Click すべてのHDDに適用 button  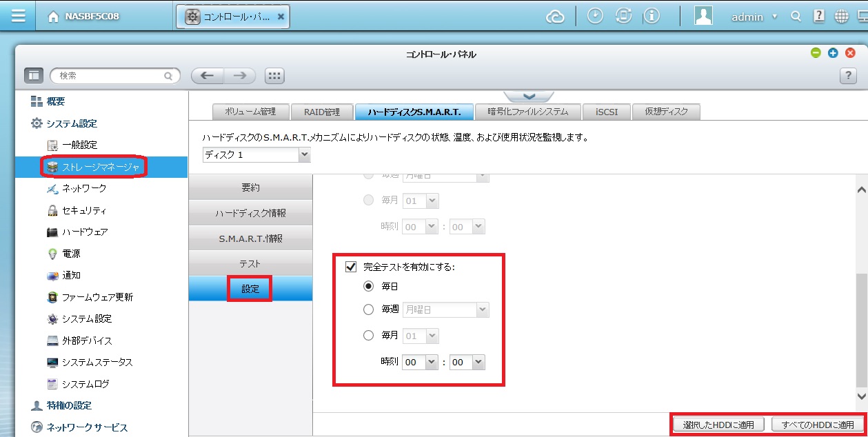818,424
